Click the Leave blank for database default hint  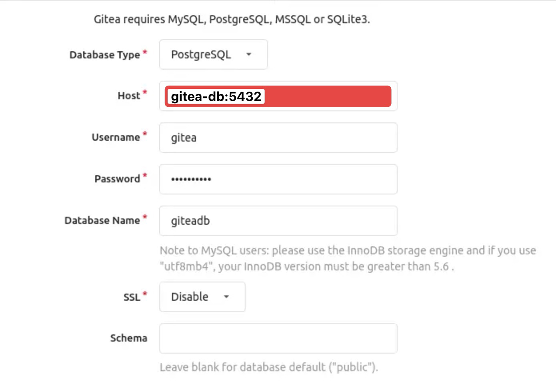point(268,367)
